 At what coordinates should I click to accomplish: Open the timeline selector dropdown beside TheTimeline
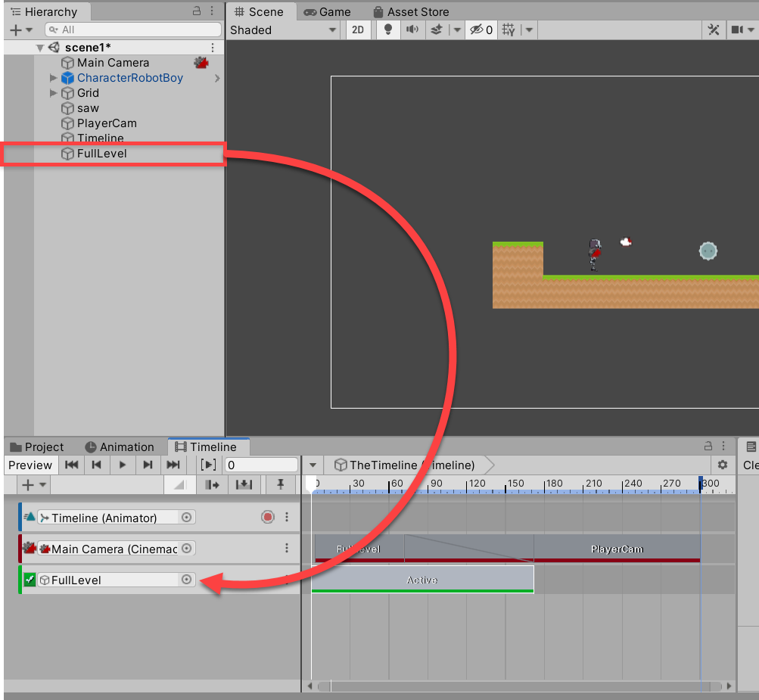click(313, 465)
